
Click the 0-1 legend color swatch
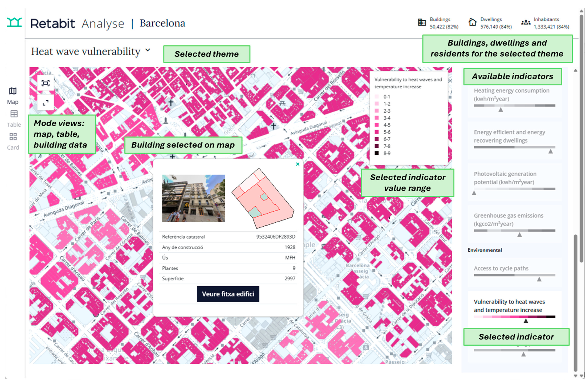(377, 97)
